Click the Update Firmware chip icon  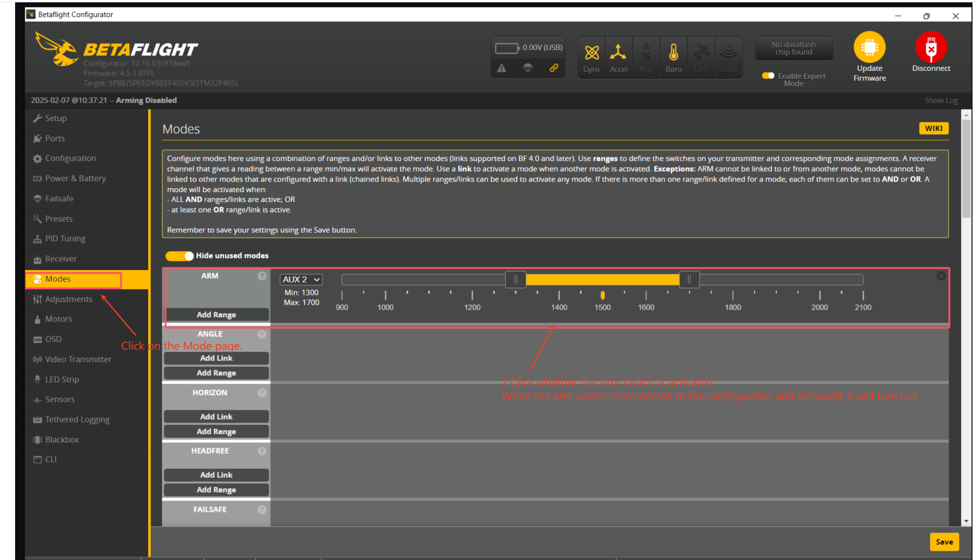pyautogui.click(x=869, y=47)
